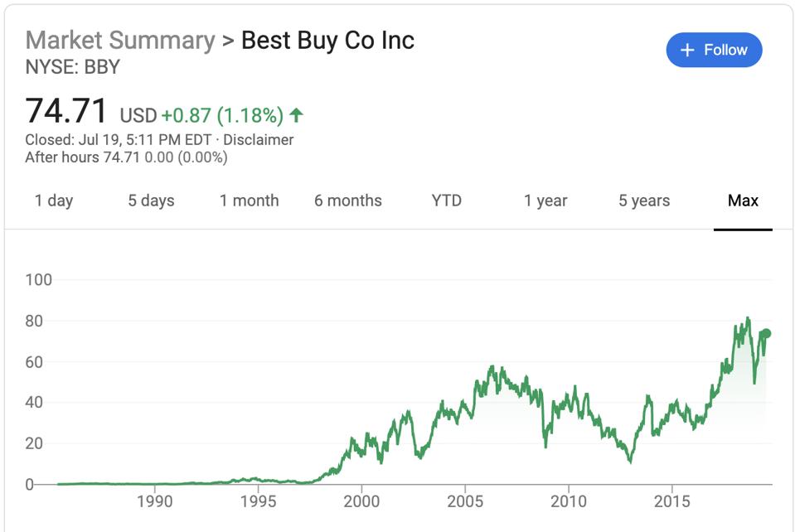
Task: Click the 2015 label on the x-axis
Action: [x=672, y=501]
